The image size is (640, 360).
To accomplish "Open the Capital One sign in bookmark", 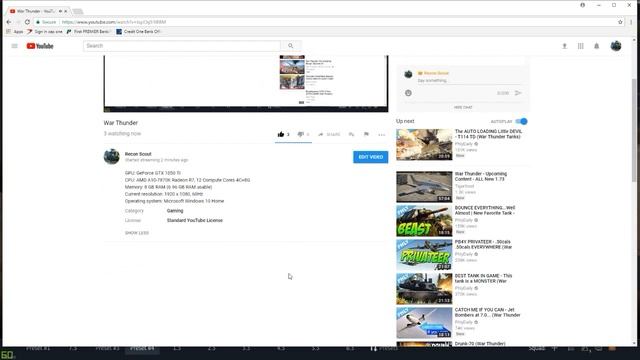I will coord(45,31).
